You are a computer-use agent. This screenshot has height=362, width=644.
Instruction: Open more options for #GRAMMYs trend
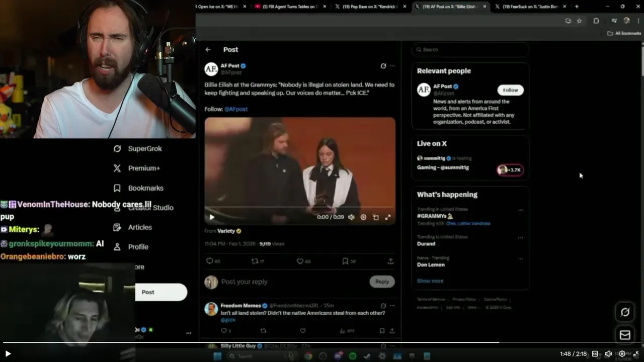click(520, 210)
